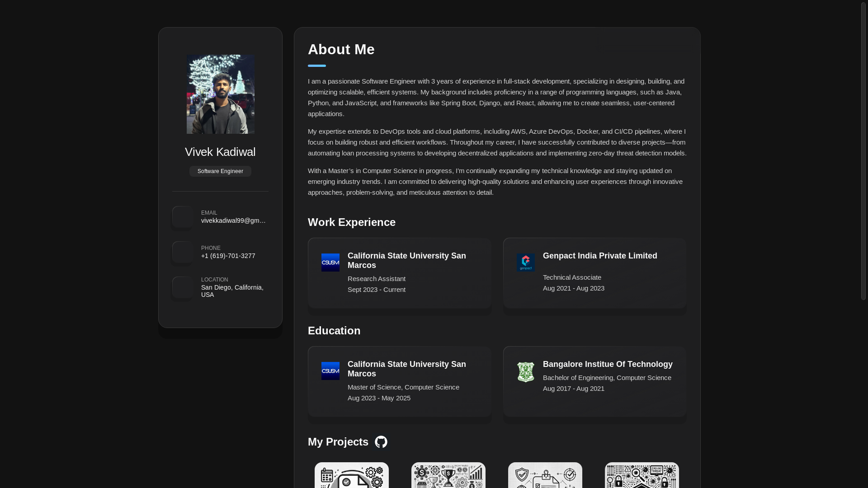
Task: Open the Genpact India Private Limited work card
Action: (x=595, y=273)
